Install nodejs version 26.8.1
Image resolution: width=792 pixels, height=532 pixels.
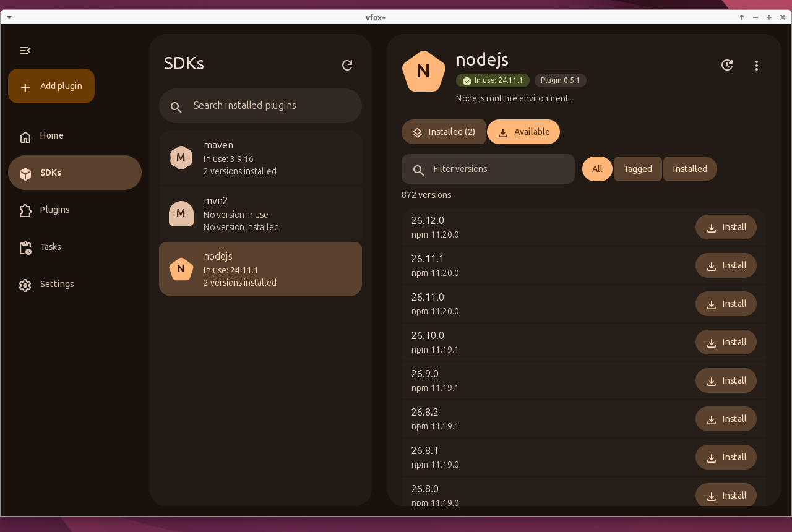pos(726,457)
